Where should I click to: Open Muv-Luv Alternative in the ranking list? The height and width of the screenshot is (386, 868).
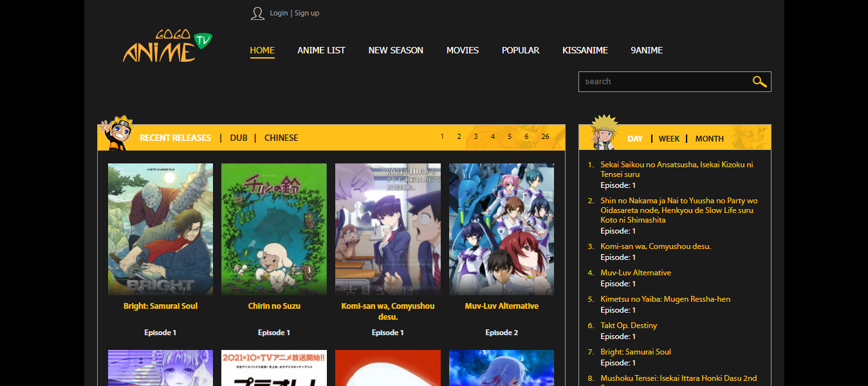pyautogui.click(x=636, y=273)
